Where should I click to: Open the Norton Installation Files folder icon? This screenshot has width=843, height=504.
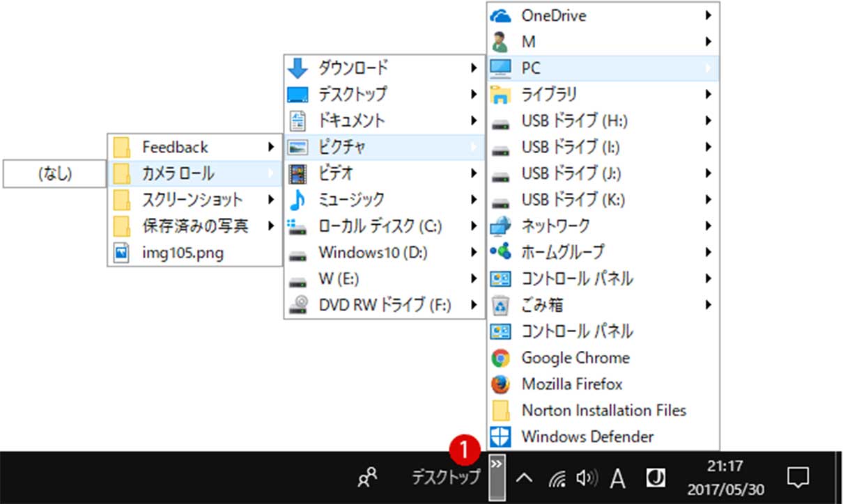pyautogui.click(x=501, y=411)
